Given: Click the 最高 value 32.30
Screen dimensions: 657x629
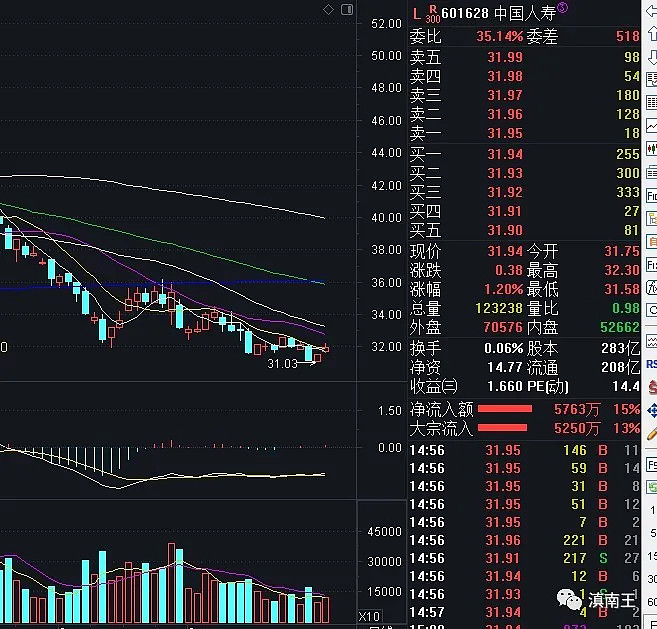Looking at the screenshot, I should click(622, 270).
